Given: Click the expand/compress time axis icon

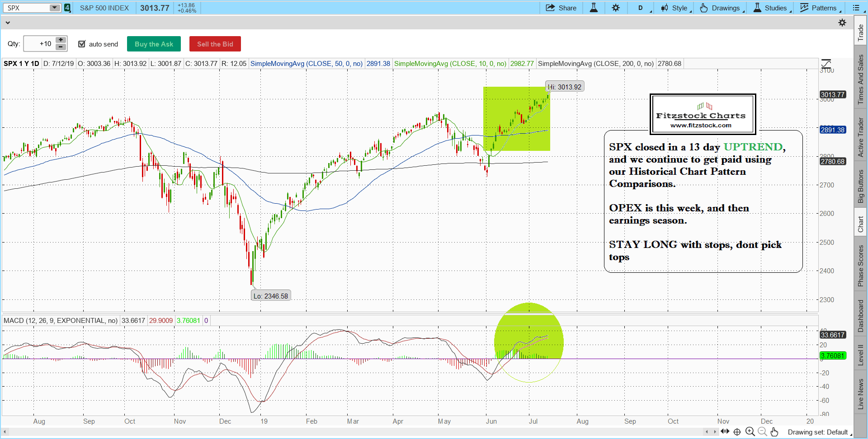Looking at the screenshot, I should [x=725, y=431].
